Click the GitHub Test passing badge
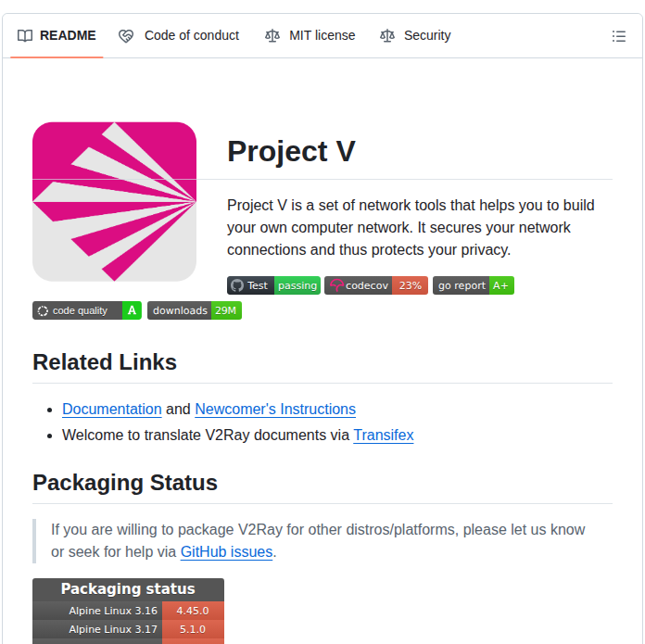 pyautogui.click(x=273, y=285)
